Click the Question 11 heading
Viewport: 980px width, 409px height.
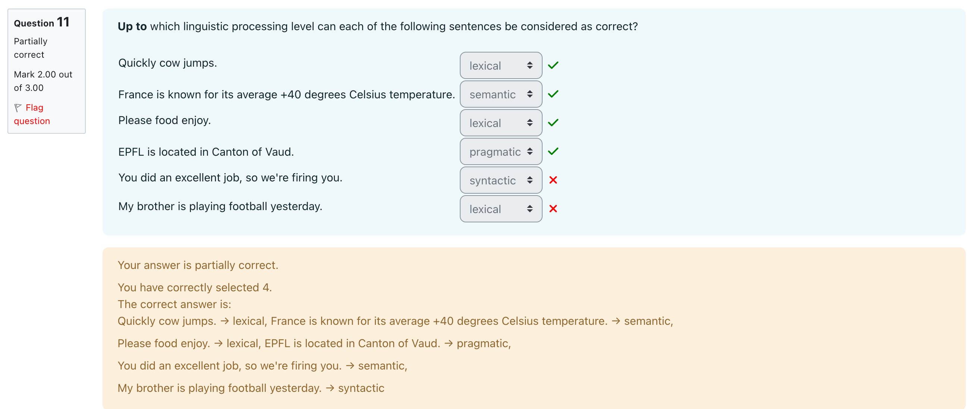[x=42, y=22]
